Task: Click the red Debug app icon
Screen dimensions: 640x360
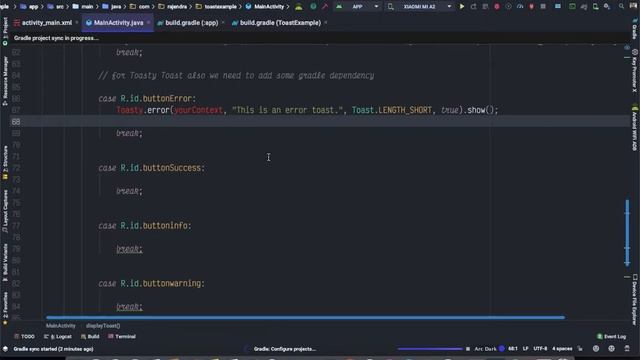Action: (x=497, y=7)
